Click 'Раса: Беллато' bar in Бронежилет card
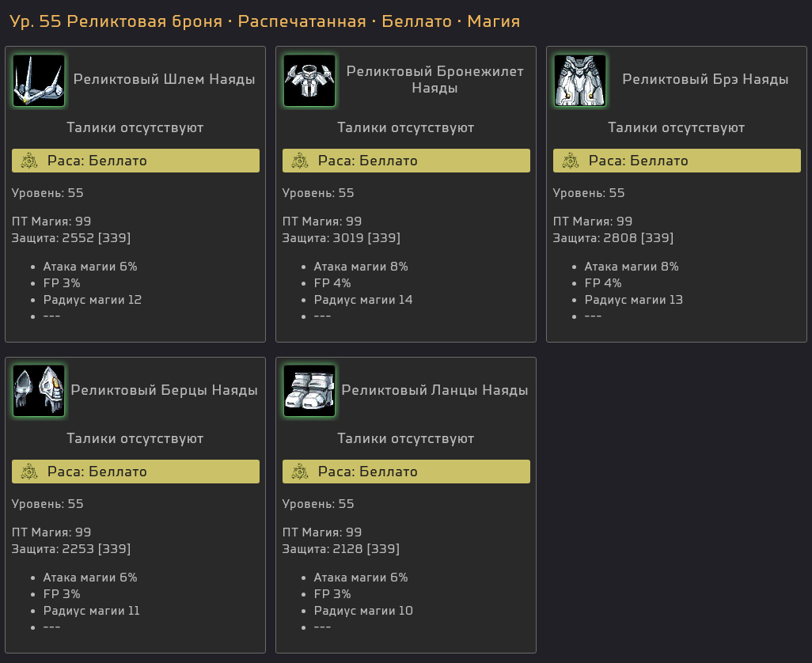 point(406,161)
